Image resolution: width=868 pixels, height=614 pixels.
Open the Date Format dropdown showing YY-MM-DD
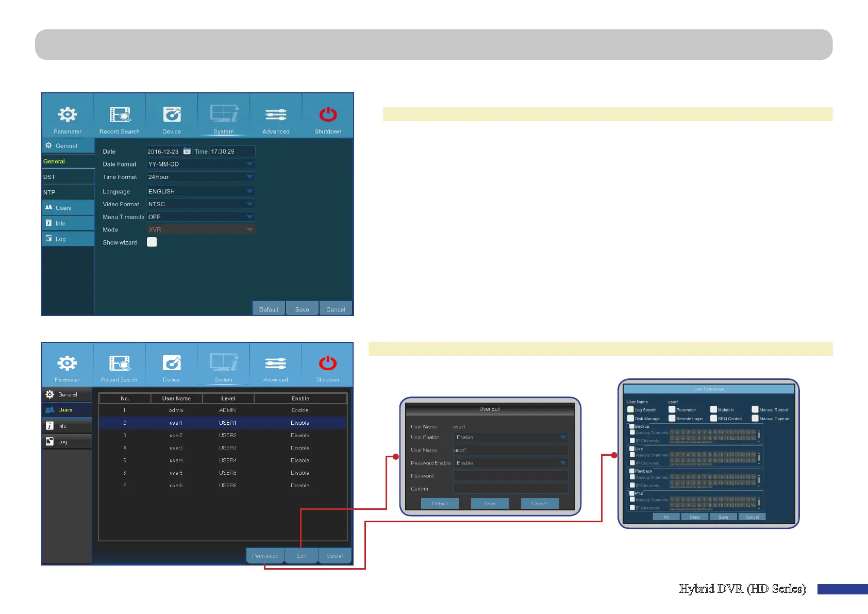point(201,164)
